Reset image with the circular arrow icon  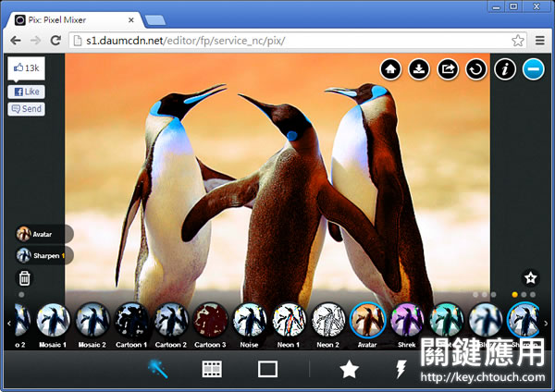(475, 68)
